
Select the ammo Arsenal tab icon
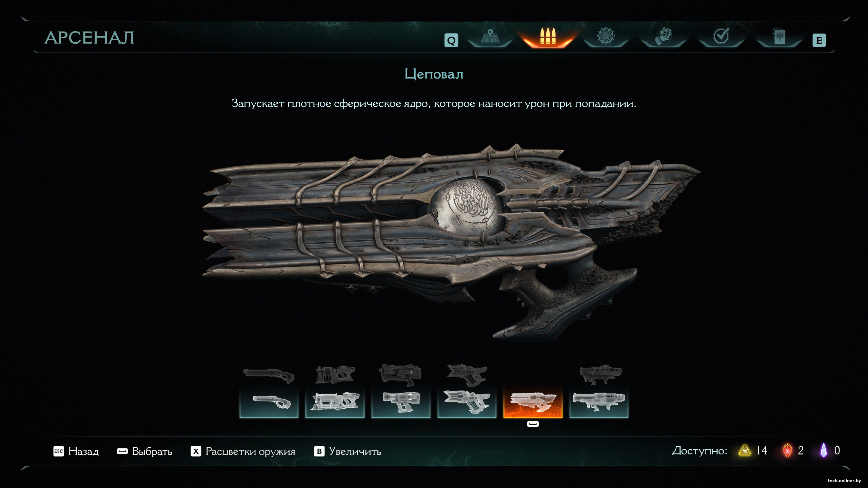[548, 36]
